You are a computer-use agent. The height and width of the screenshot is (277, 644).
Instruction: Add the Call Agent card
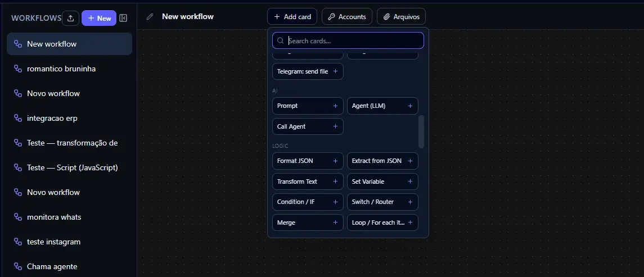pyautogui.click(x=308, y=126)
